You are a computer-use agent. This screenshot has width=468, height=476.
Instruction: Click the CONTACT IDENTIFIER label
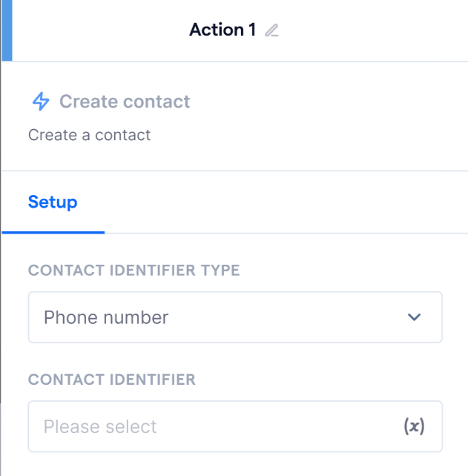pyautogui.click(x=112, y=380)
